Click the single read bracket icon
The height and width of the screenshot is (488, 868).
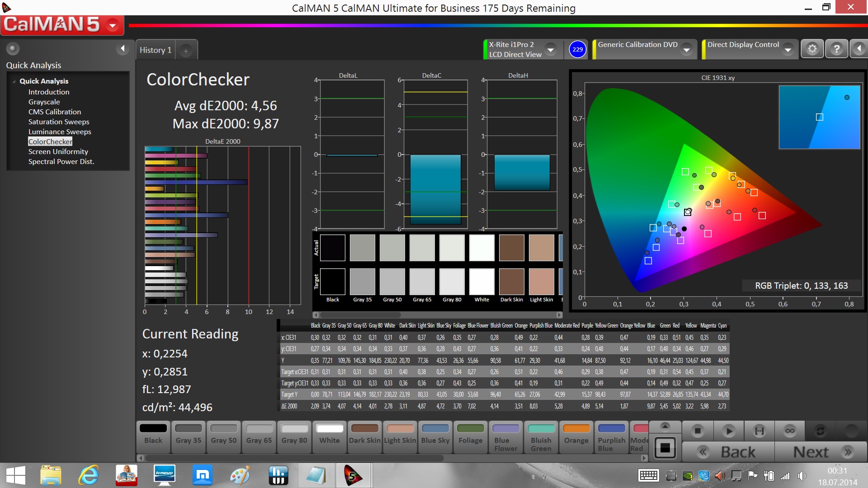pyautogui.click(x=759, y=431)
